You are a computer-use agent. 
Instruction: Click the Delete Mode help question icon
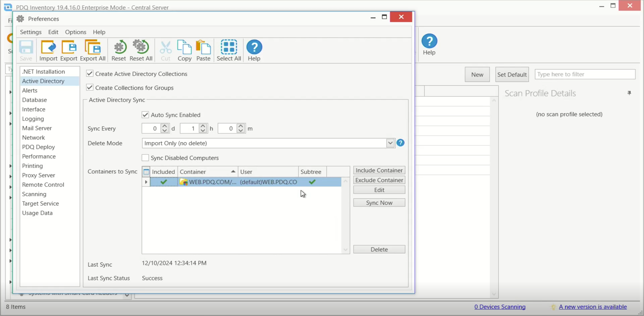coord(400,143)
